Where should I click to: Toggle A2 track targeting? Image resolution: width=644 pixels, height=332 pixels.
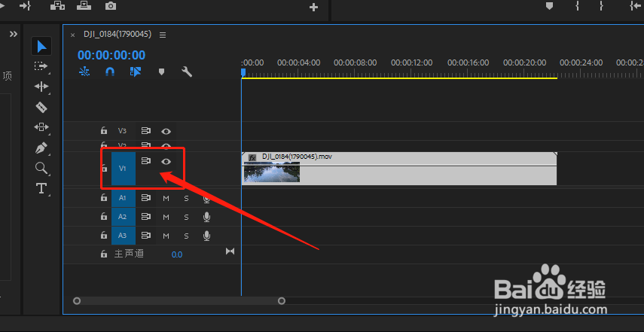pyautogui.click(x=124, y=217)
